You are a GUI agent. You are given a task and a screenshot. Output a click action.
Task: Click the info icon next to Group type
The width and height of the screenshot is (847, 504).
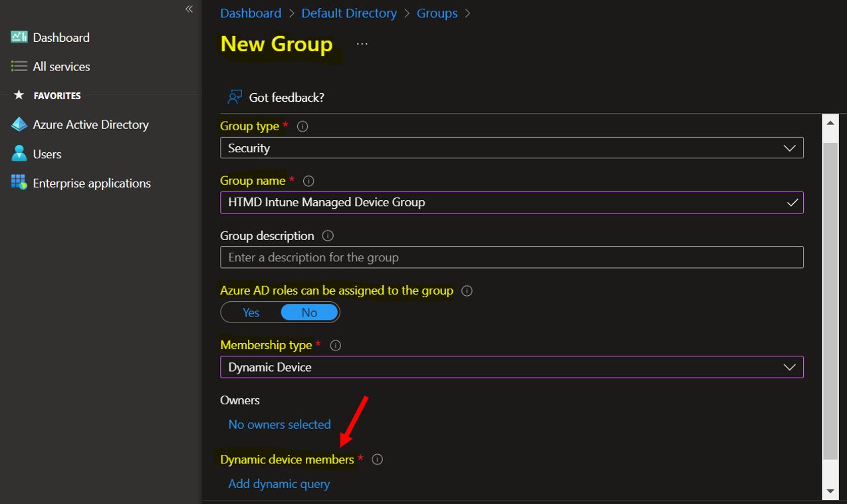pyautogui.click(x=302, y=126)
